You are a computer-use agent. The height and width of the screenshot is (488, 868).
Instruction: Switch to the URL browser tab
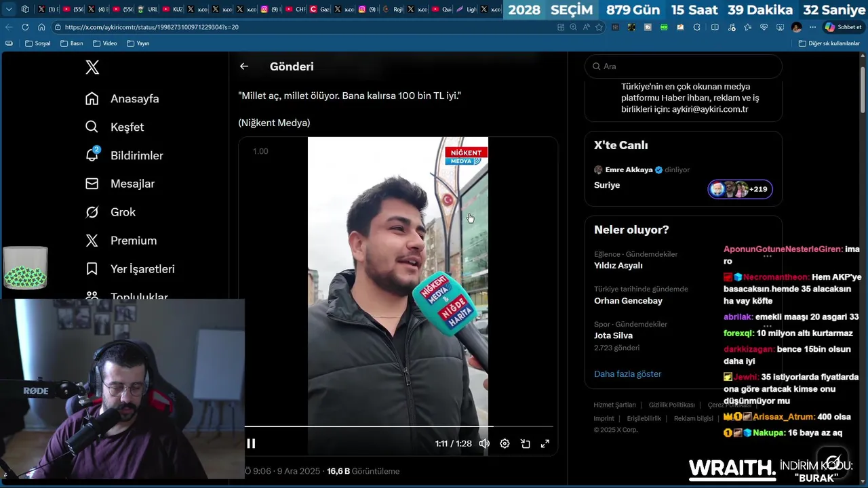[147, 9]
